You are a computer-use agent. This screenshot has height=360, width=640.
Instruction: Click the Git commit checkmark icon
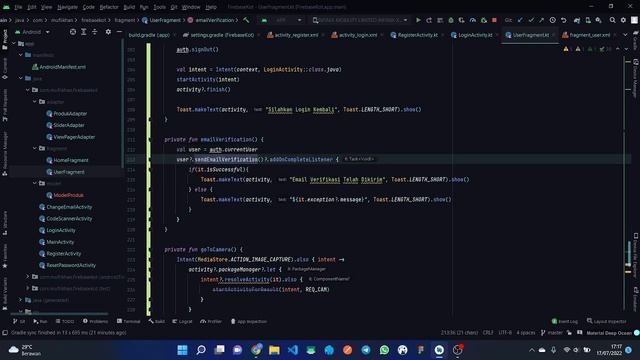coord(531,20)
